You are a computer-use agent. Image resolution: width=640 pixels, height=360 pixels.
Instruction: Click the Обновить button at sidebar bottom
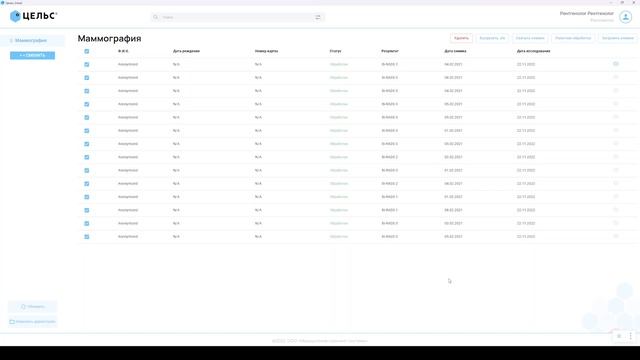pyautogui.click(x=33, y=307)
